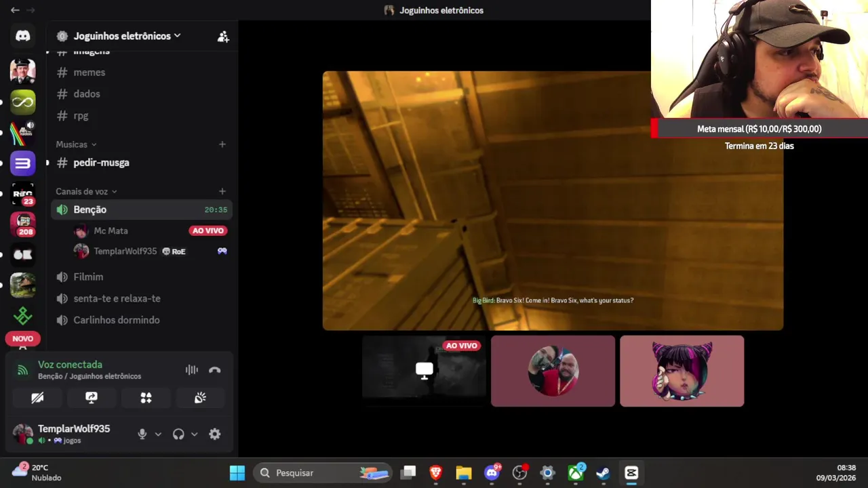Click user Mc Mata in voice channel
868x488 pixels.
coord(111,231)
